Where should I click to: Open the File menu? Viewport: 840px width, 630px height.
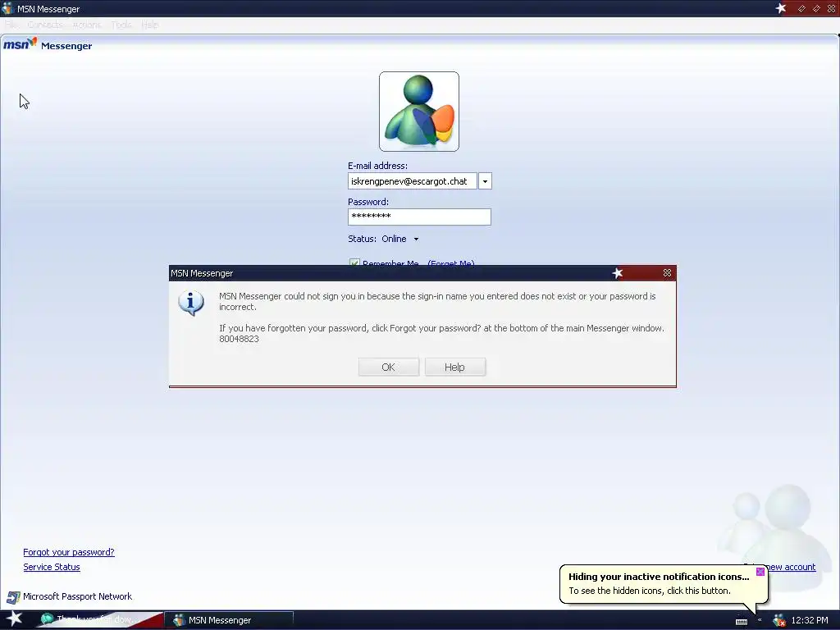tap(11, 25)
